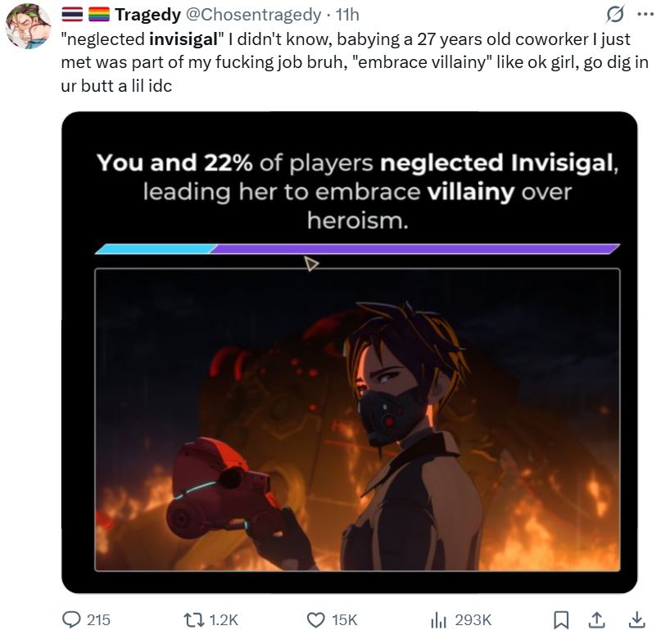The height and width of the screenshot is (644, 661).
Task: Open the three-dot more options menu
Action: pyautogui.click(x=645, y=15)
